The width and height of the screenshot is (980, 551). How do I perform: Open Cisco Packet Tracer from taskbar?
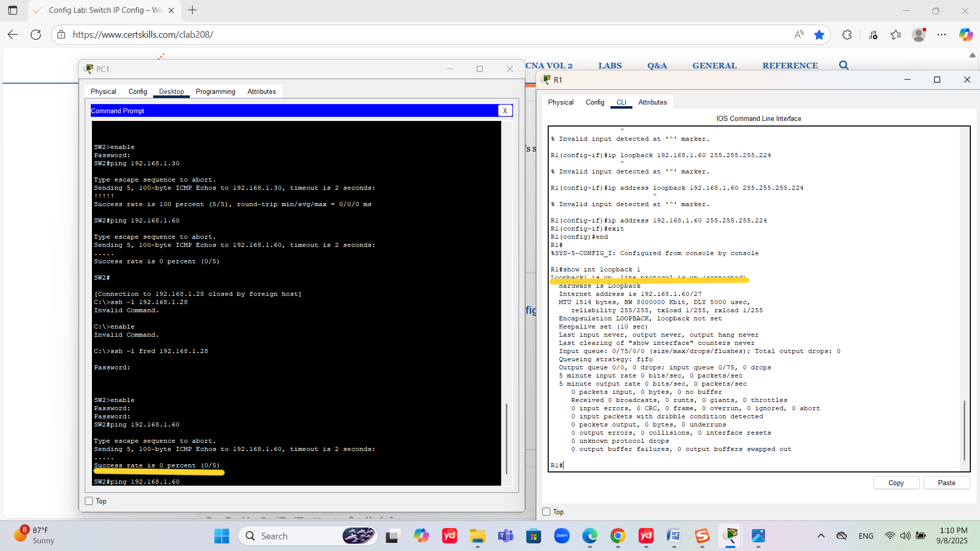pyautogui.click(x=730, y=536)
